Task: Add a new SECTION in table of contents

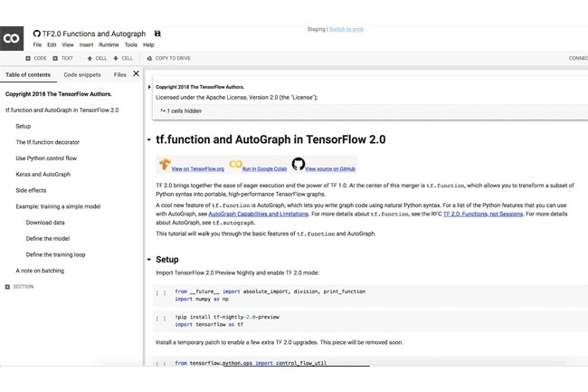Action: pos(19,287)
